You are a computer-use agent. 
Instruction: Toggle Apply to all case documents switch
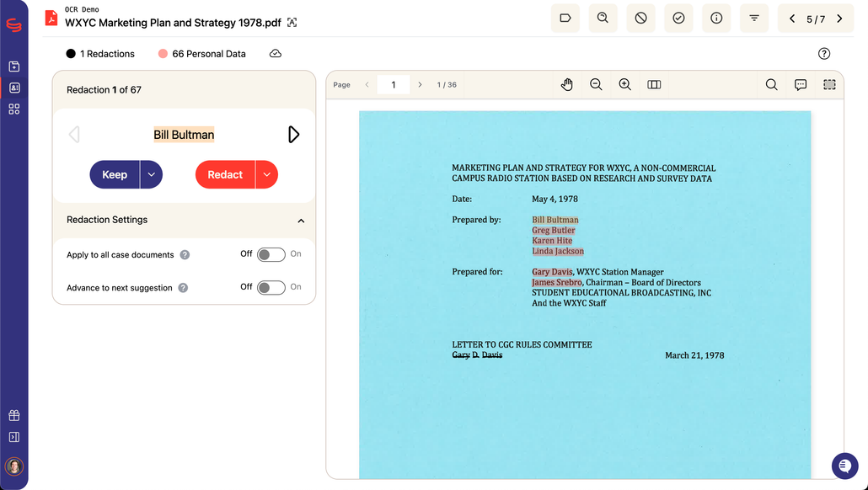point(271,254)
